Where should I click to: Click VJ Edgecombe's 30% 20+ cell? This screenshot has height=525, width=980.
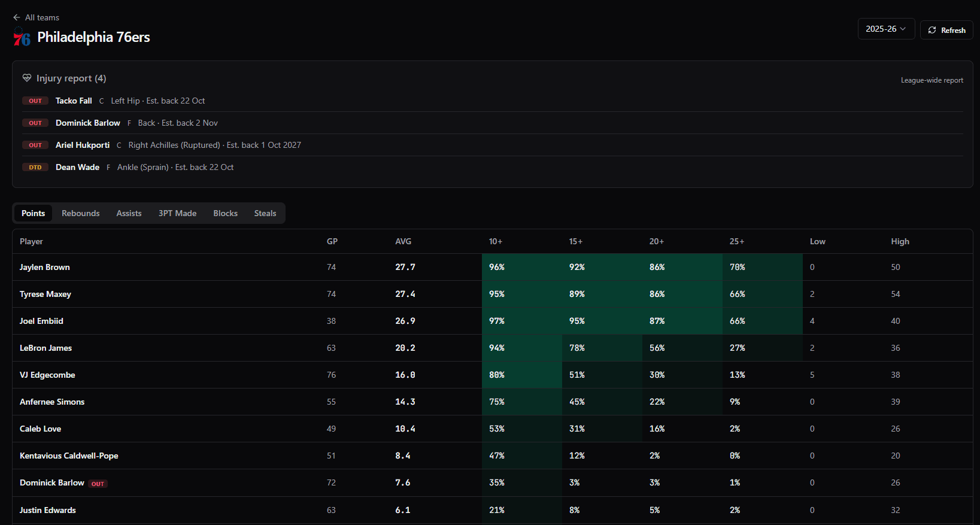click(x=682, y=375)
